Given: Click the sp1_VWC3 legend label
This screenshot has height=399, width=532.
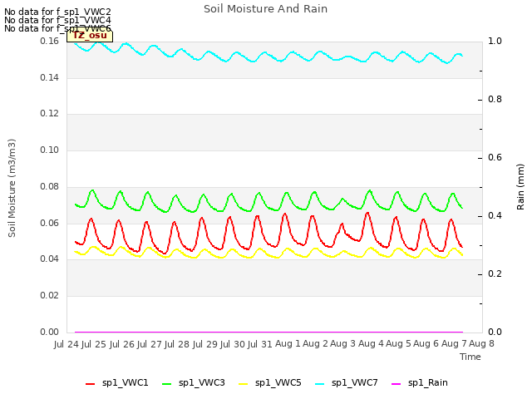Looking at the screenshot, I should coord(201,382).
